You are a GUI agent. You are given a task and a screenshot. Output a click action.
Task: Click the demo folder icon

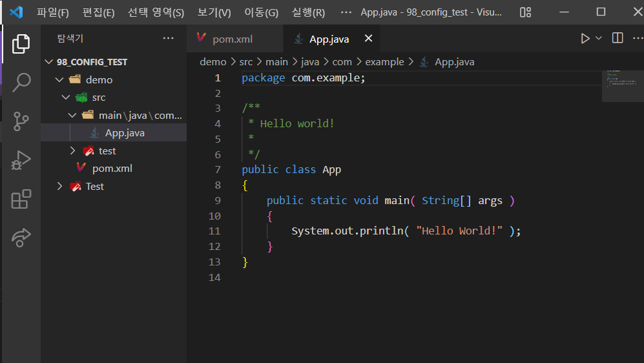click(75, 79)
